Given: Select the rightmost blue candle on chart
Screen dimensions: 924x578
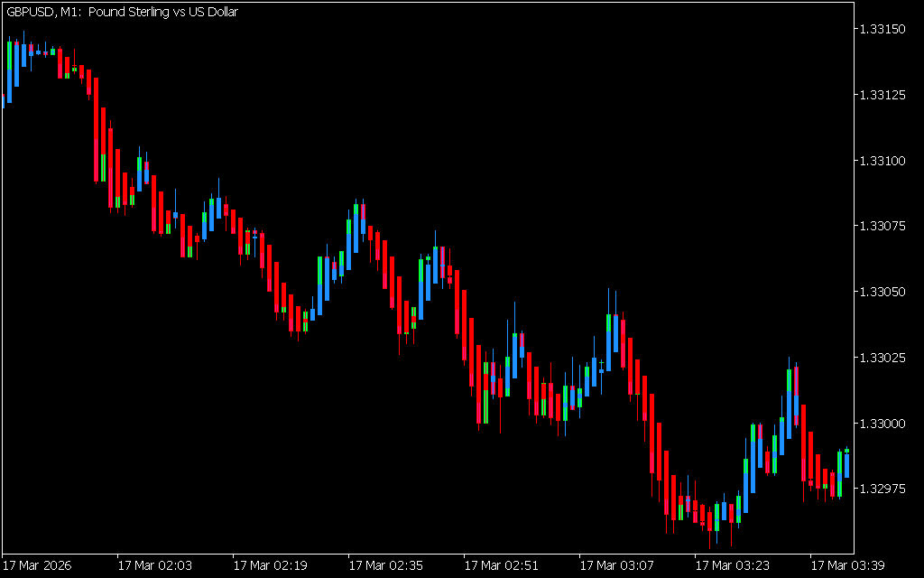Looking at the screenshot, I should pyautogui.click(x=846, y=463).
